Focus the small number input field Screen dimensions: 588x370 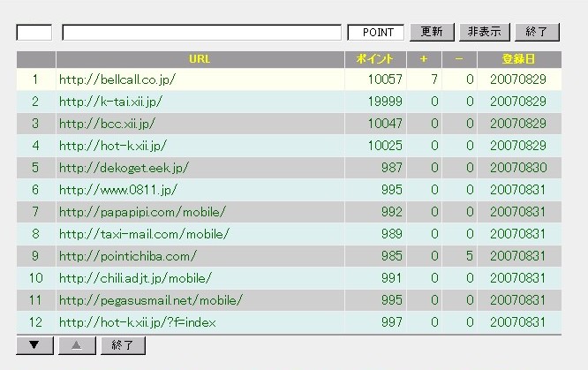coord(34,33)
